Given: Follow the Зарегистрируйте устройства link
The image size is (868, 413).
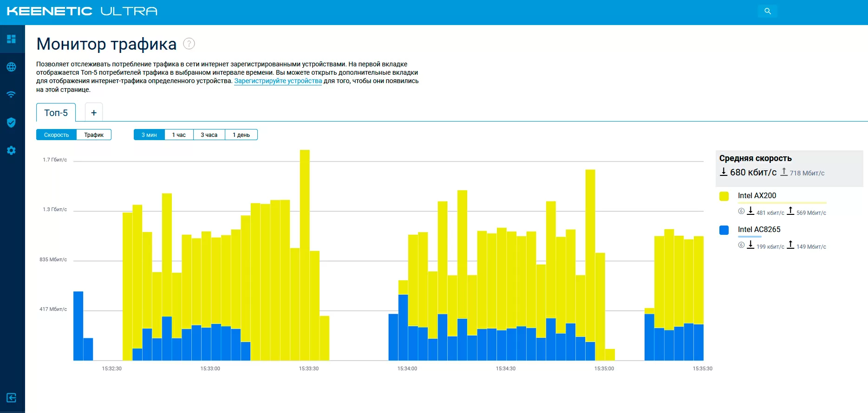Looking at the screenshot, I should (278, 81).
